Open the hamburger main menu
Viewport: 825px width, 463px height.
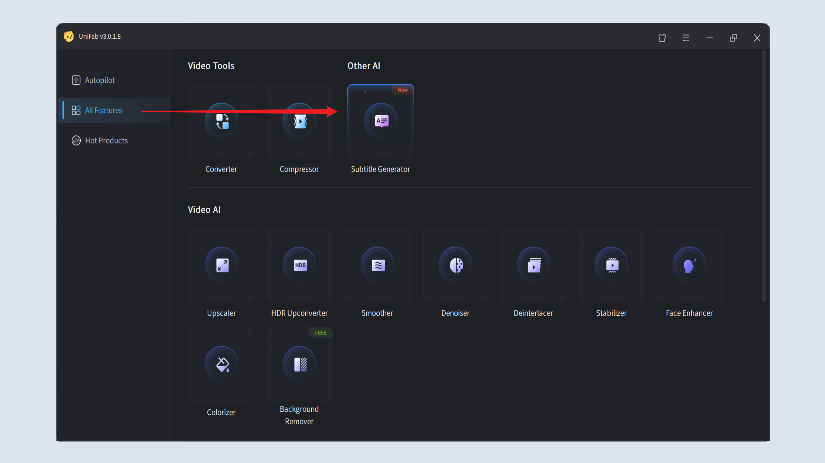point(686,38)
